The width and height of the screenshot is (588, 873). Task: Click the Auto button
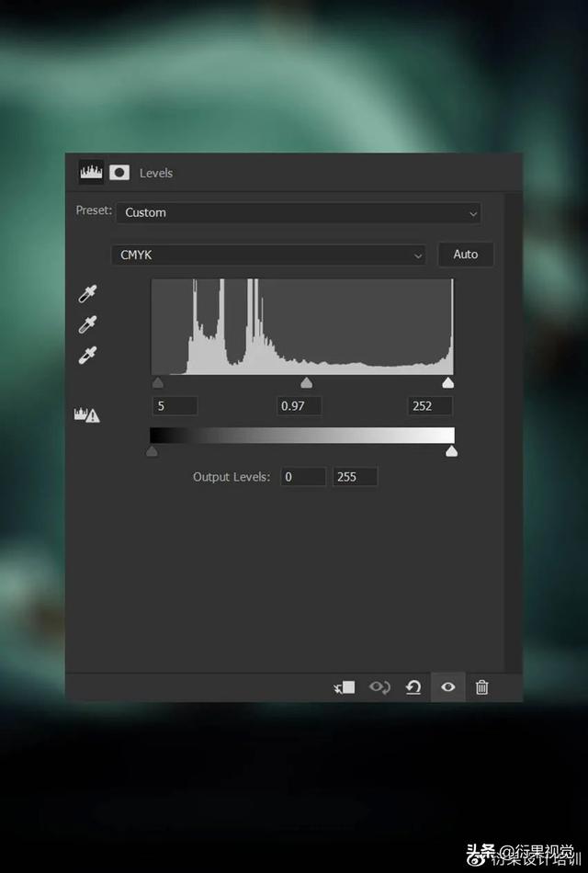click(466, 255)
